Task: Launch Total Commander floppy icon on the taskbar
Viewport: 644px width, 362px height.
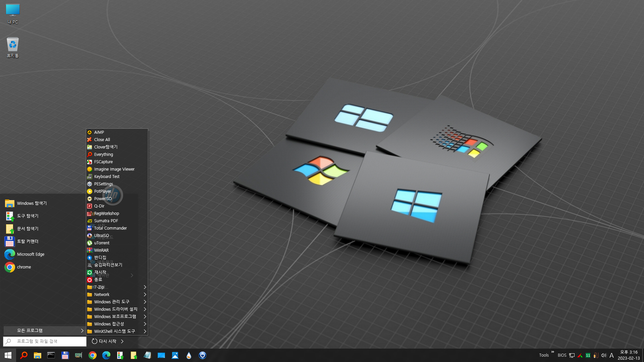Action: 65,355
